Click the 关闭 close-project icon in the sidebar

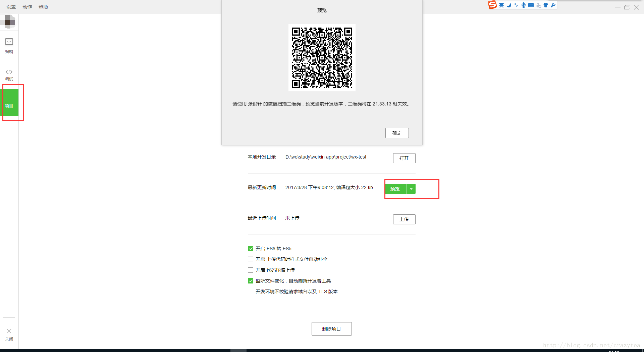[x=9, y=335]
